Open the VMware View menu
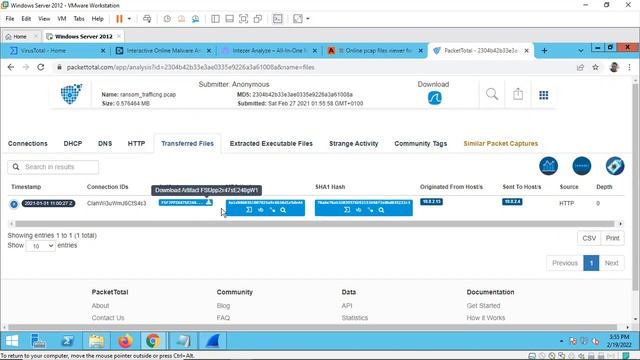The image size is (640, 360). point(44,19)
